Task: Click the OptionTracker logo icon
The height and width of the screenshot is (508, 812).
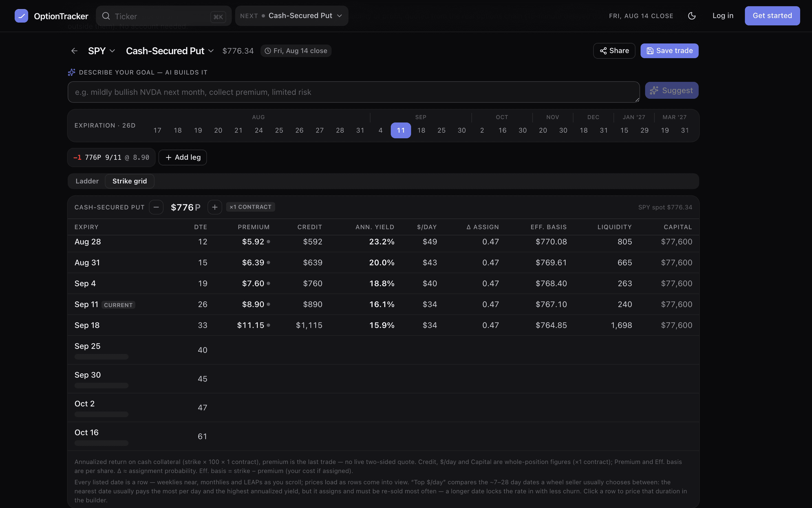Action: 21,16
